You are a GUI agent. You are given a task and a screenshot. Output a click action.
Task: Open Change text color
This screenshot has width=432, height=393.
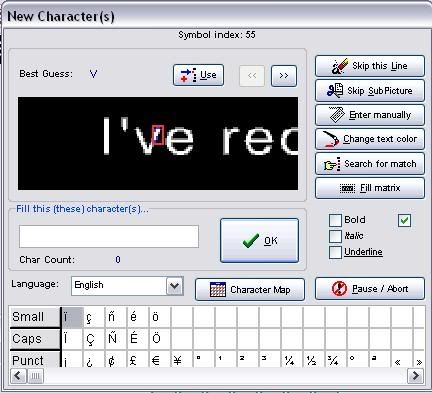(x=370, y=139)
